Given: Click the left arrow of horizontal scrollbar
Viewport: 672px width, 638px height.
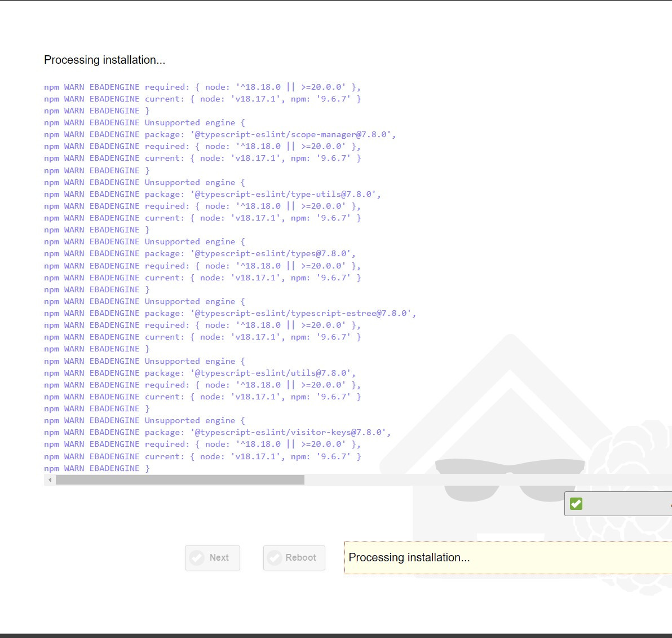Looking at the screenshot, I should [50, 480].
